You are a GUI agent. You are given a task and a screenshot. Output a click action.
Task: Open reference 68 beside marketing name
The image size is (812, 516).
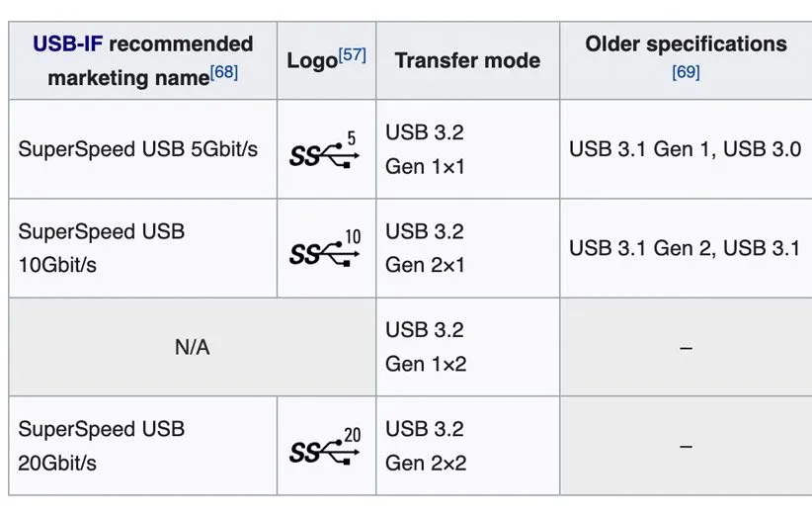[224, 72]
